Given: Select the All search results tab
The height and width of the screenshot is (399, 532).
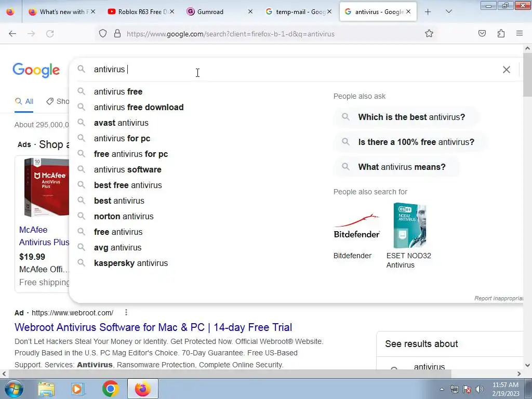Looking at the screenshot, I should [x=24, y=101].
